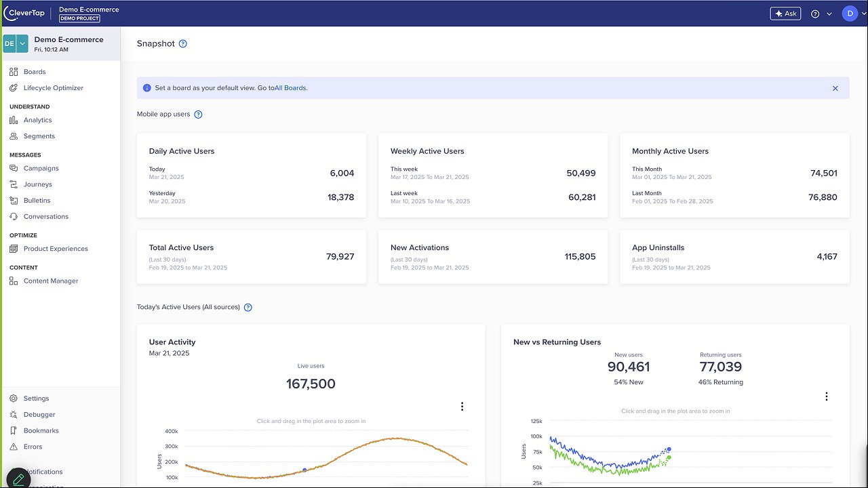Expand the project switcher chevron
The height and width of the screenshot is (488, 868).
pos(22,43)
